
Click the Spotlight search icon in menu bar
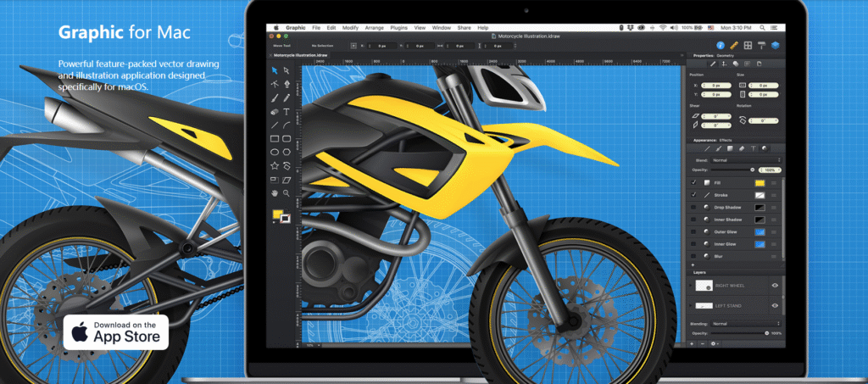click(x=763, y=27)
